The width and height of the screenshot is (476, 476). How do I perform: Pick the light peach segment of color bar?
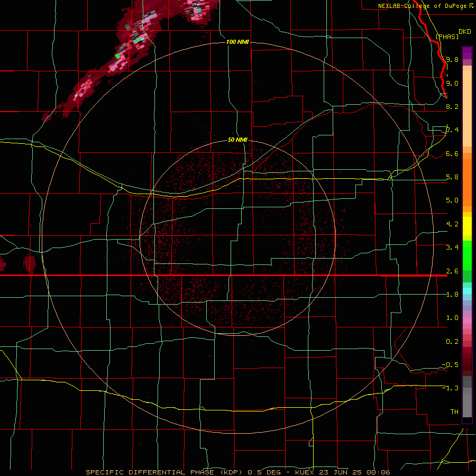coord(467,108)
